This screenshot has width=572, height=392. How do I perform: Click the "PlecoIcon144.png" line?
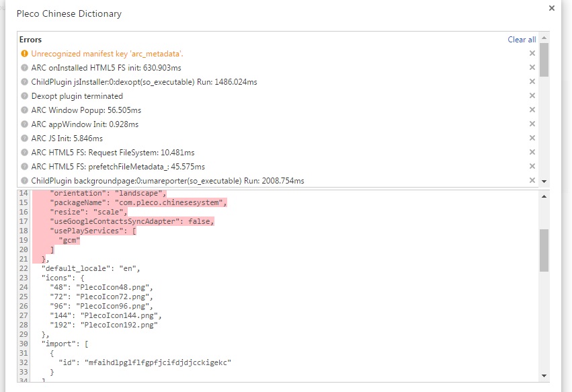tap(106, 315)
